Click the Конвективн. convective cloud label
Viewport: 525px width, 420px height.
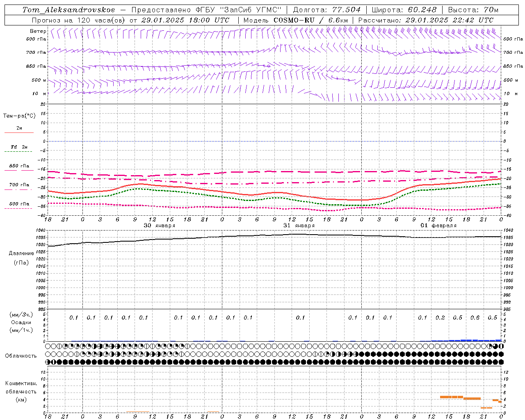[21, 383]
